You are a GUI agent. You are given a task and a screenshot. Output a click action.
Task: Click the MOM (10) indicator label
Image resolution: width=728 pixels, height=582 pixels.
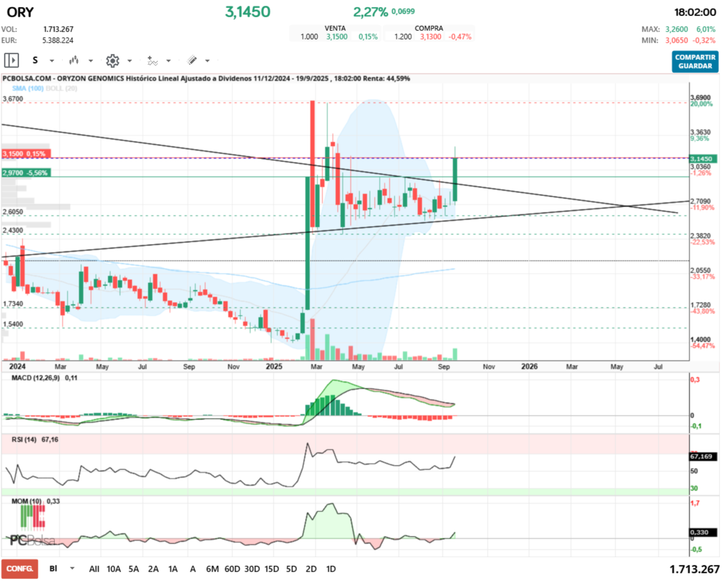click(27, 501)
